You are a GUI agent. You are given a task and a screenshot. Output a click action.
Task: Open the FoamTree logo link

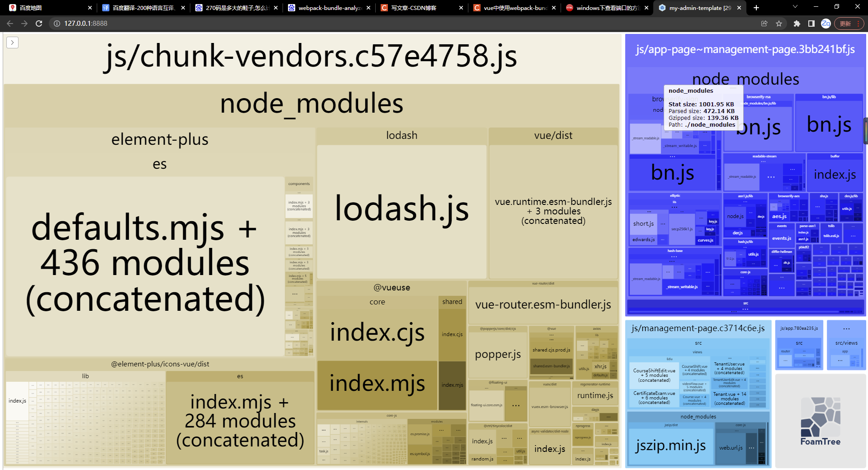pyautogui.click(x=820, y=422)
